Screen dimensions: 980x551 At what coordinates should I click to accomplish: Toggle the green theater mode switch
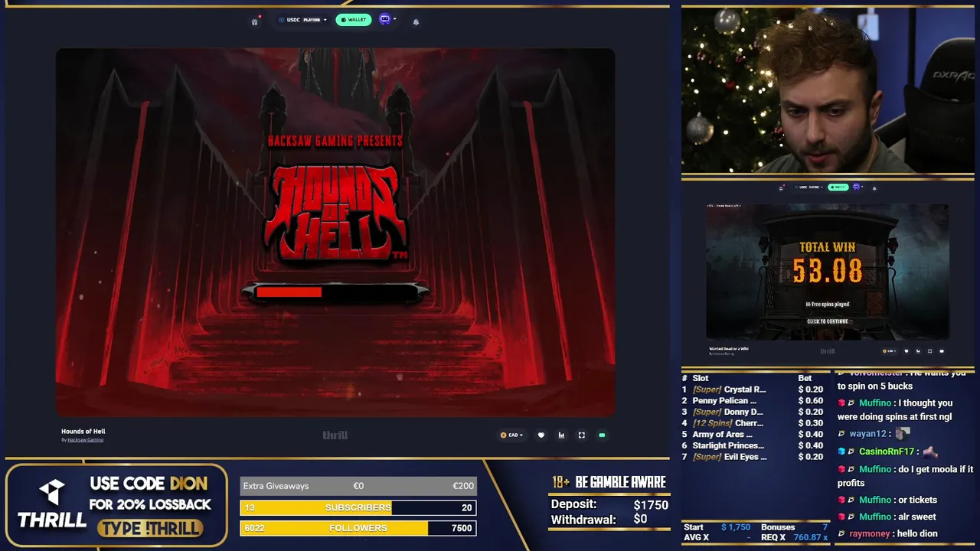tap(602, 435)
